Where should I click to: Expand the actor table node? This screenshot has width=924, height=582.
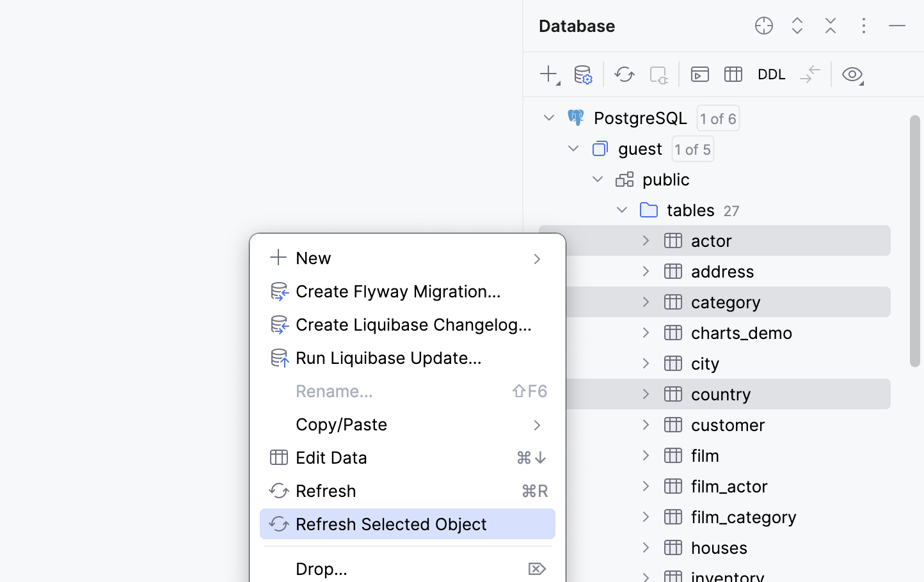tap(645, 240)
